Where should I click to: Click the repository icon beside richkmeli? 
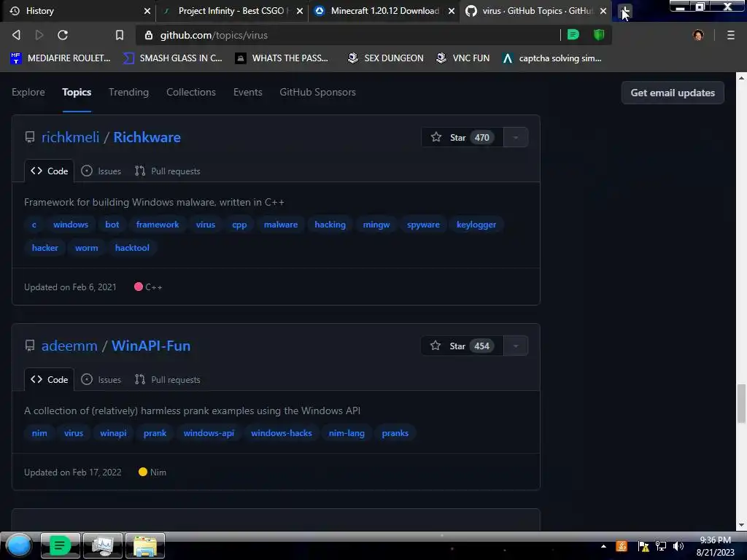30,138
